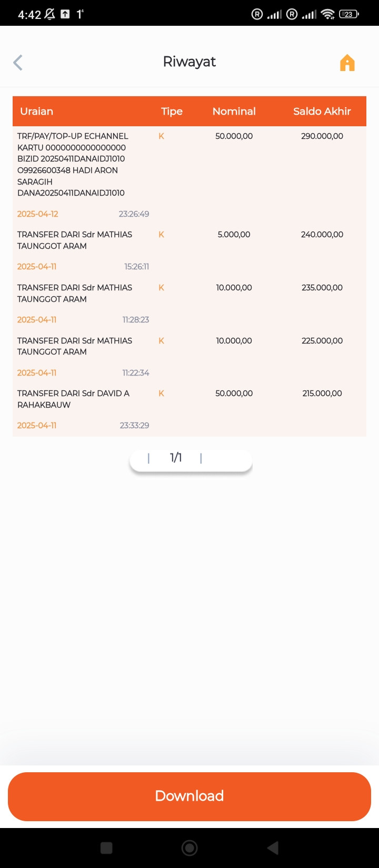Select the Uraian column header
This screenshot has height=868, width=379.
36,111
